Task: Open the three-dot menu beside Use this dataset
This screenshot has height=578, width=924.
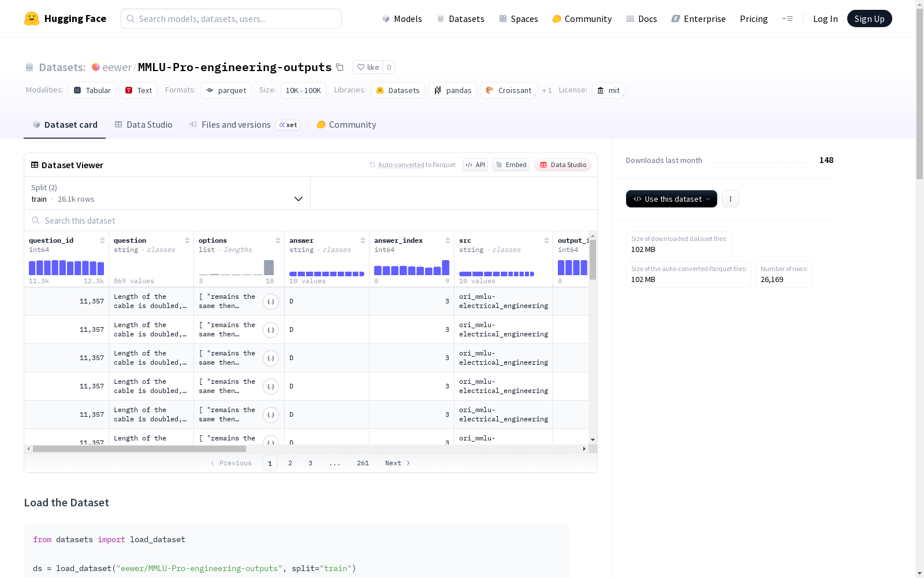Action: click(731, 199)
